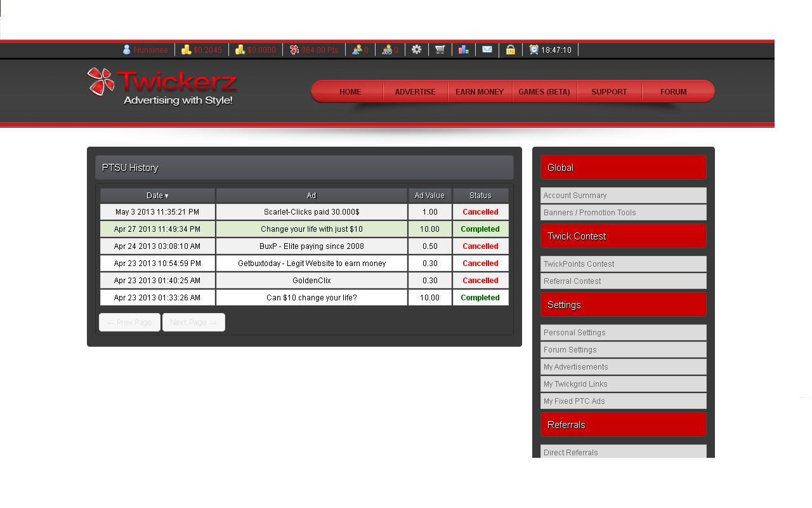Click the padlock logout icon

pos(510,50)
